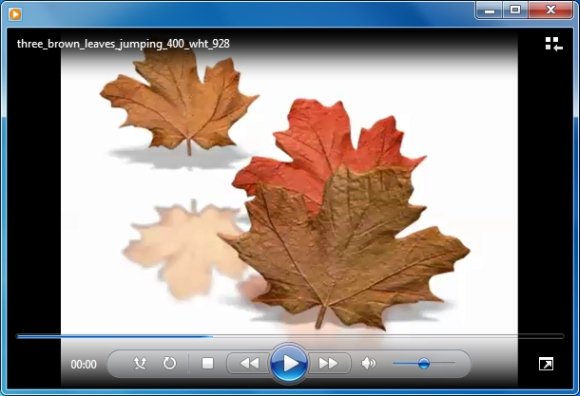Screen dimensions: 580x396
Task: Click the Previous rewind button
Action: [x=250, y=364]
